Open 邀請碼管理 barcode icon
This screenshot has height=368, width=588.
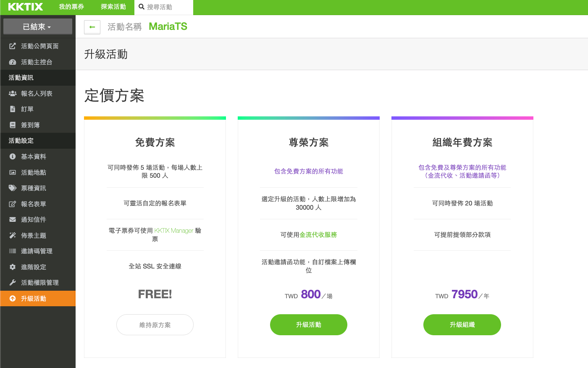13,251
